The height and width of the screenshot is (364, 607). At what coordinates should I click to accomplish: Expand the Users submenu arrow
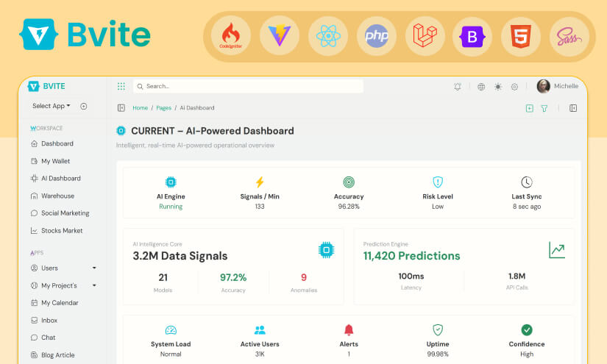[94, 268]
